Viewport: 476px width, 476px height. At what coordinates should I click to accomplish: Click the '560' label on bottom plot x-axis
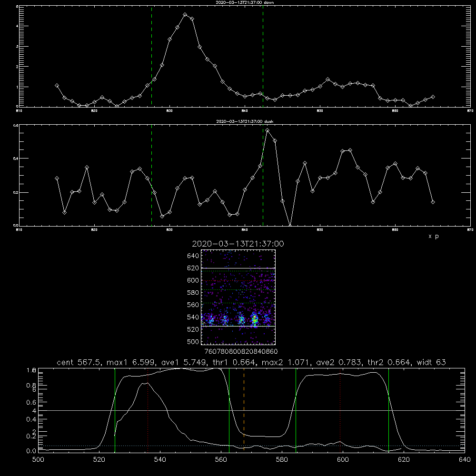[221, 460]
